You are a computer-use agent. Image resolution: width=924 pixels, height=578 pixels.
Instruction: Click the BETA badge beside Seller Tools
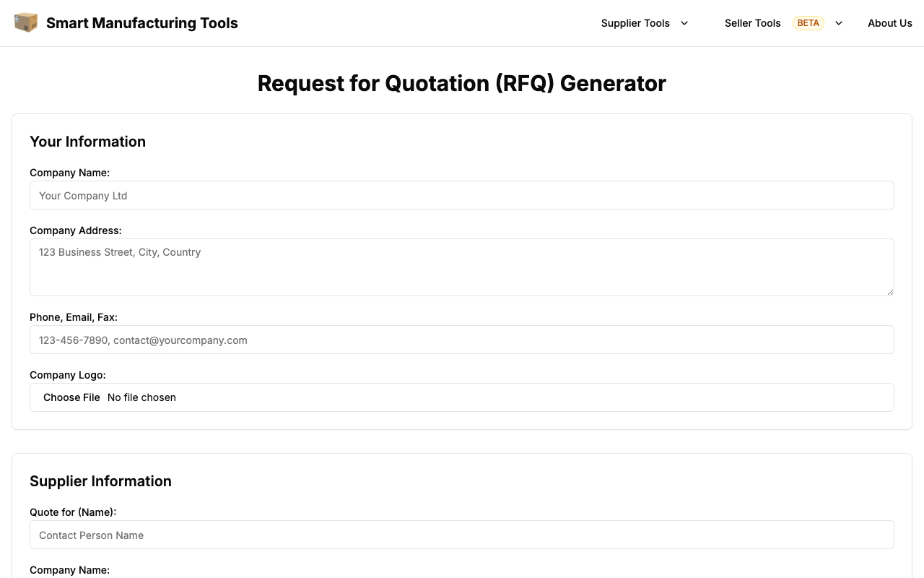tap(808, 23)
